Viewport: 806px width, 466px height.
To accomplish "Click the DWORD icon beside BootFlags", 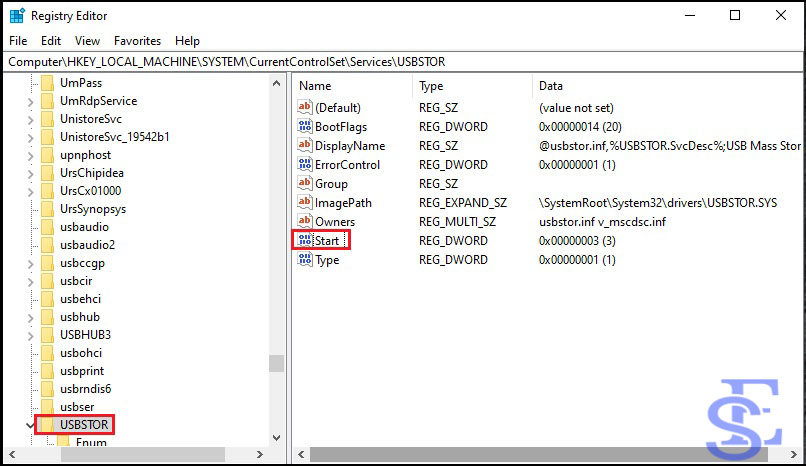I will (305, 126).
